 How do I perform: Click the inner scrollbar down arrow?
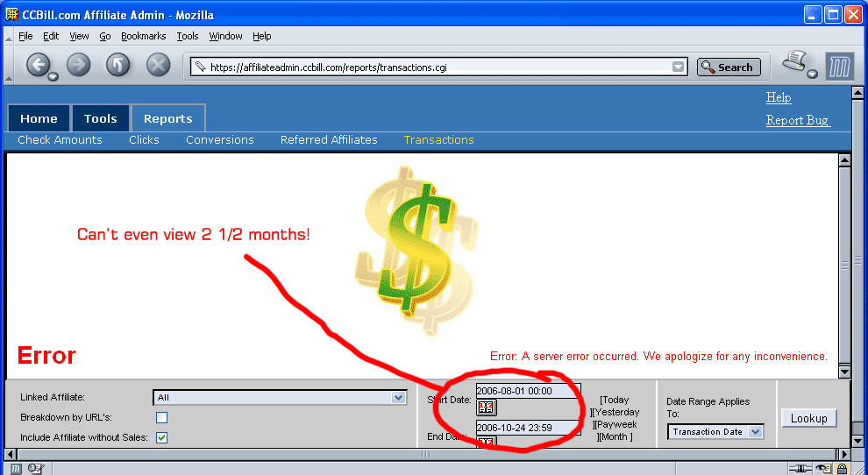844,372
